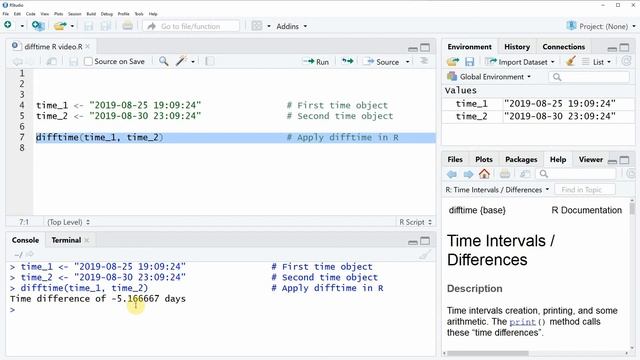The image size is (640, 360).
Task: Click the Clear workspace broom icon
Action: (x=571, y=62)
